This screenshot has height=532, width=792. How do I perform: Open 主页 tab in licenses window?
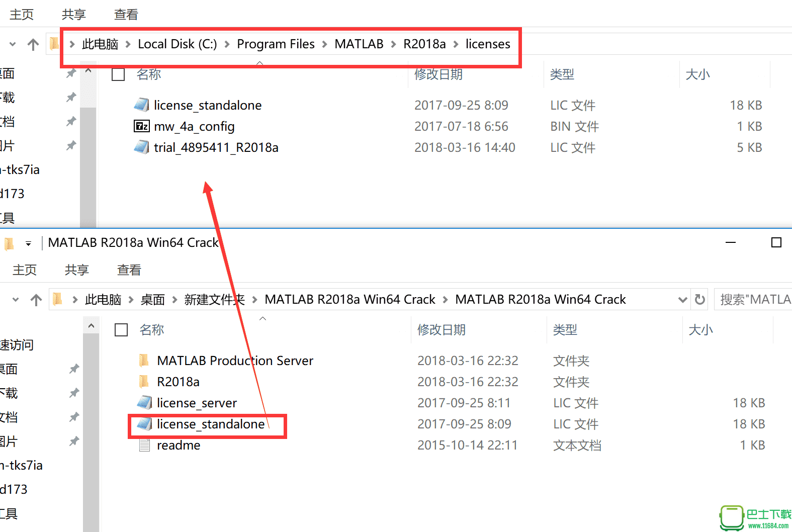pos(22,15)
